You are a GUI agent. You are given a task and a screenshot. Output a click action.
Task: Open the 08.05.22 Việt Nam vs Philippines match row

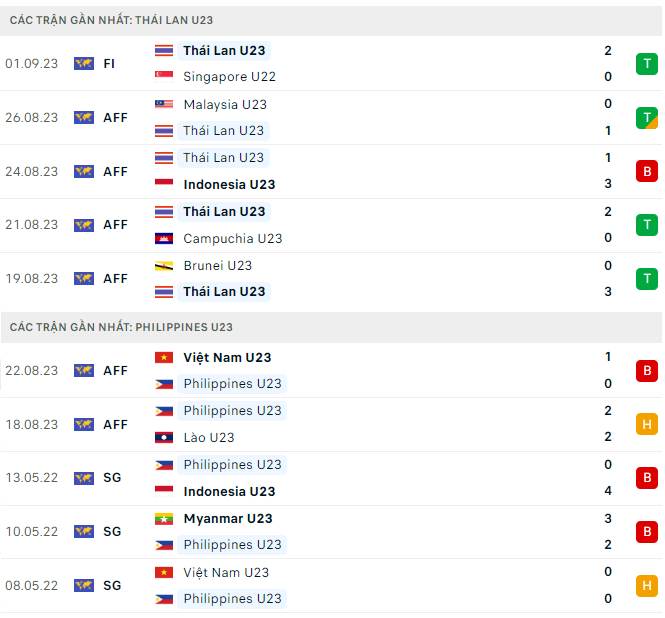pyautogui.click(x=330, y=585)
